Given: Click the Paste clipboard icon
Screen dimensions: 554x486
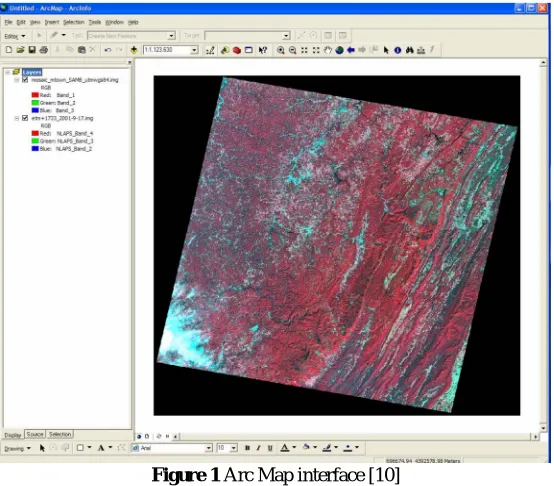Looking at the screenshot, I should (x=82, y=50).
